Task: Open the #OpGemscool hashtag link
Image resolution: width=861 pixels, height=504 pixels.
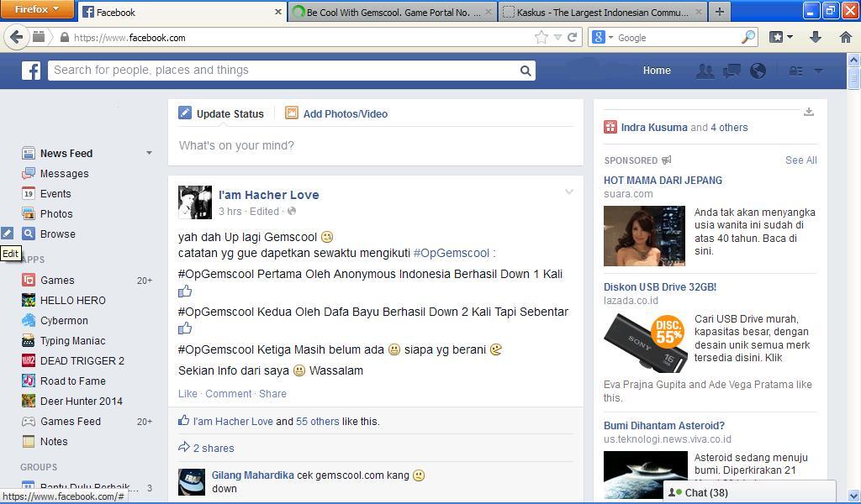Action: tap(452, 253)
